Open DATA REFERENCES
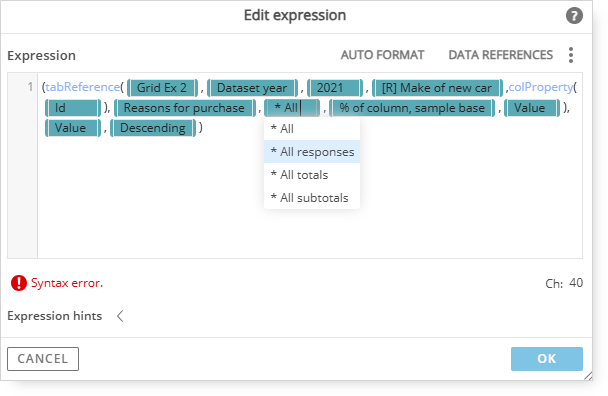This screenshot has width=608, height=396. [x=501, y=55]
